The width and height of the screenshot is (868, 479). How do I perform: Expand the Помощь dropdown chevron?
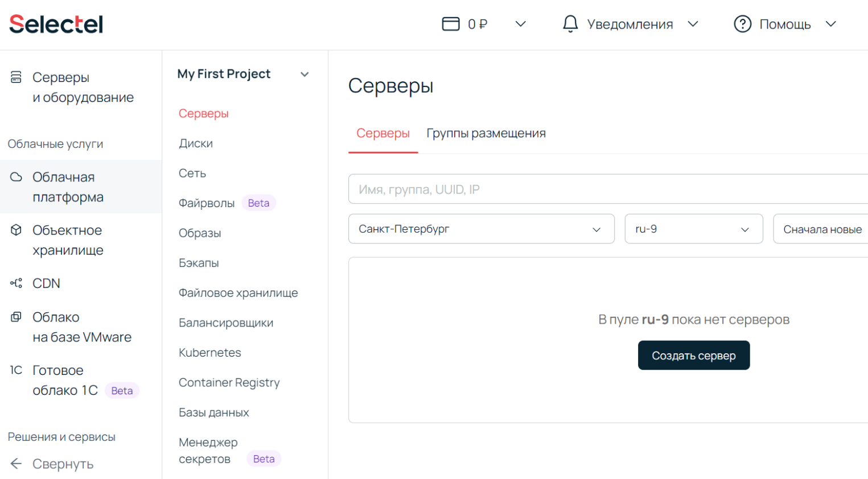tap(831, 24)
